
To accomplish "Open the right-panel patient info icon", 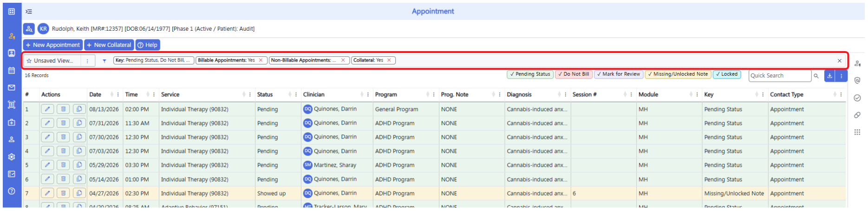I will [857, 63].
